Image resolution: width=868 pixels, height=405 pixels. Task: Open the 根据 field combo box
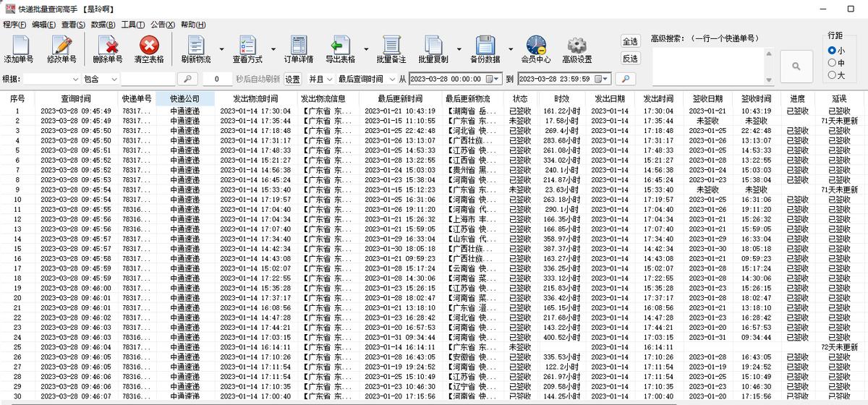pos(51,79)
